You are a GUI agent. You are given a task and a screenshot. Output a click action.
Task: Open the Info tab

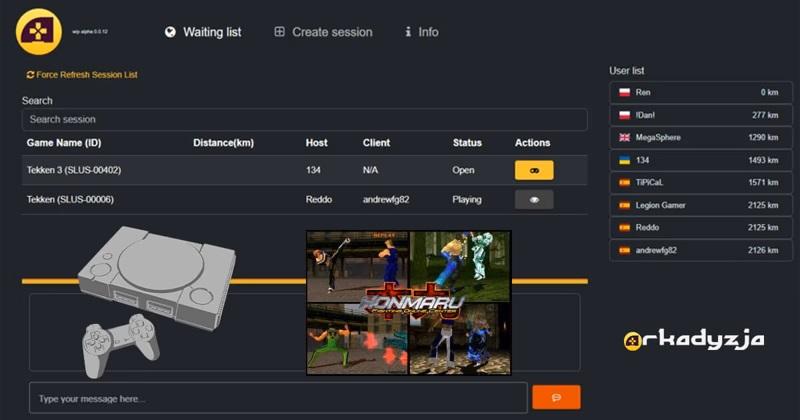coord(421,32)
